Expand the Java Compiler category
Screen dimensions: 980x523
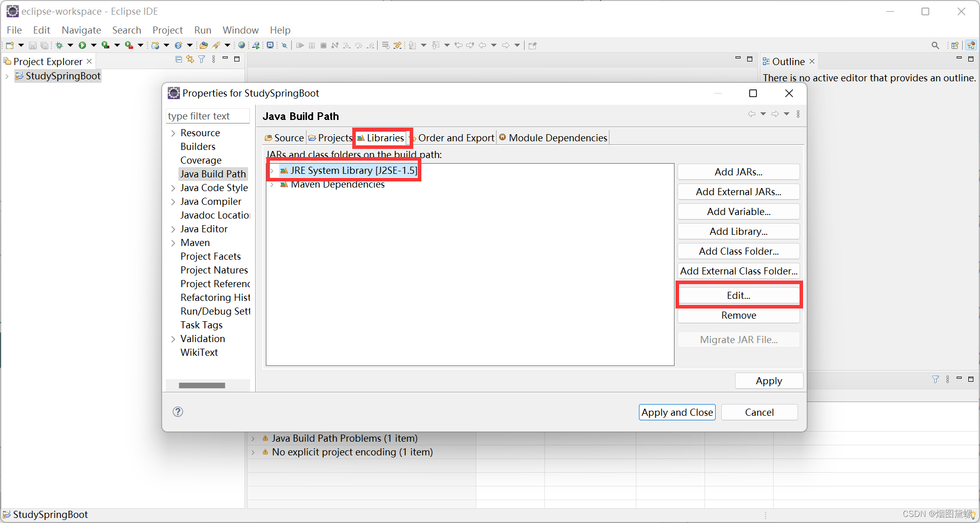(173, 202)
